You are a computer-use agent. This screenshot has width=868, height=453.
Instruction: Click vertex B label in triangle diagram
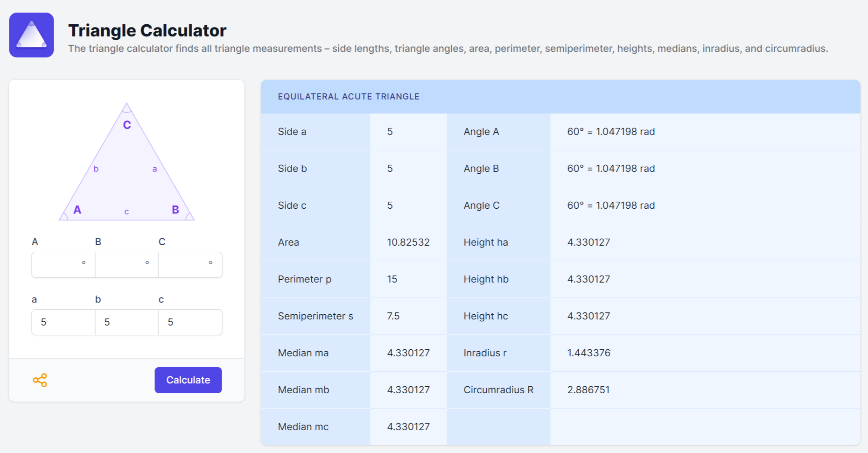(x=175, y=210)
